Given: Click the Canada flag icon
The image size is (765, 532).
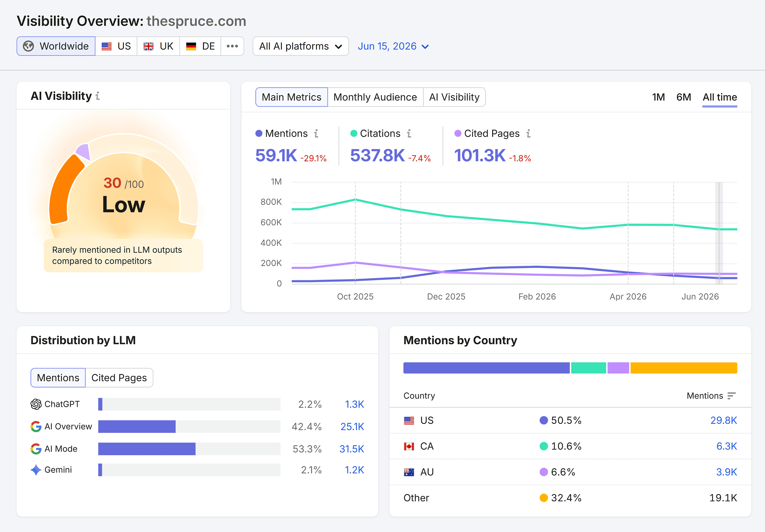Looking at the screenshot, I should (409, 446).
